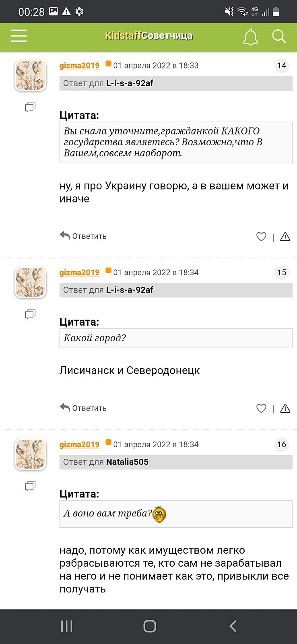
Task: Report comment 15 using warning triangle
Action: [285, 409]
